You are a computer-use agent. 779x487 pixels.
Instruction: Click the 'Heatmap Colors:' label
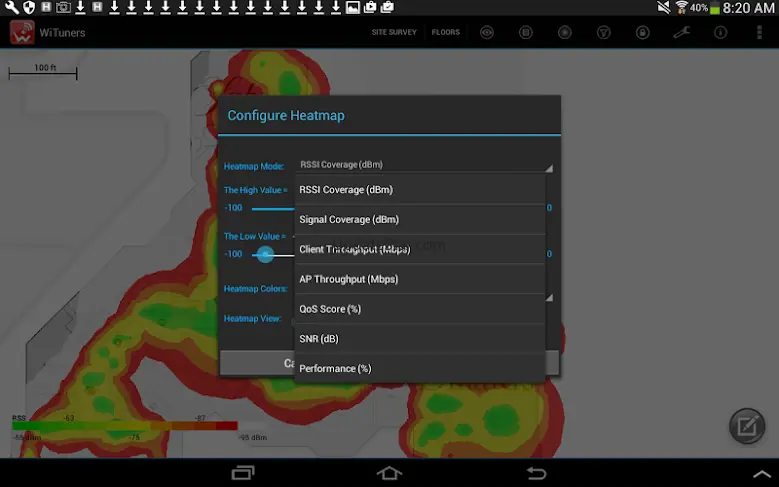click(255, 289)
